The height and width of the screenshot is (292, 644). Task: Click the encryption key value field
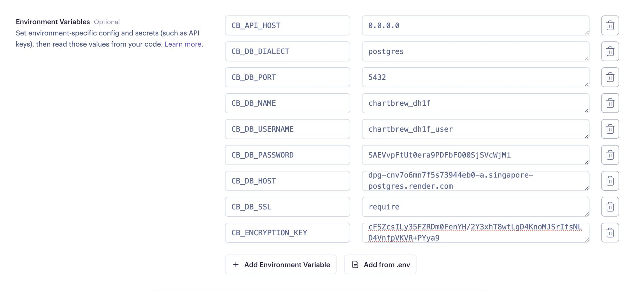pyautogui.click(x=475, y=232)
